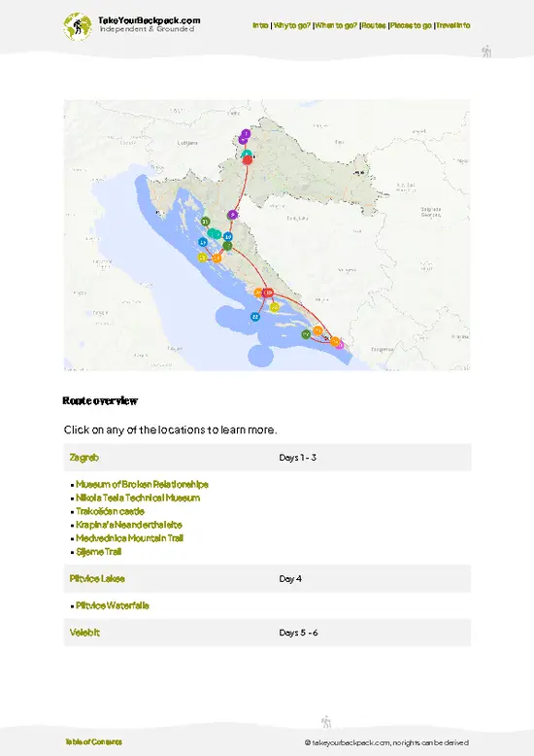Click the blue map marker numbered 22
Viewport: 534px width, 756px height.
click(255, 317)
